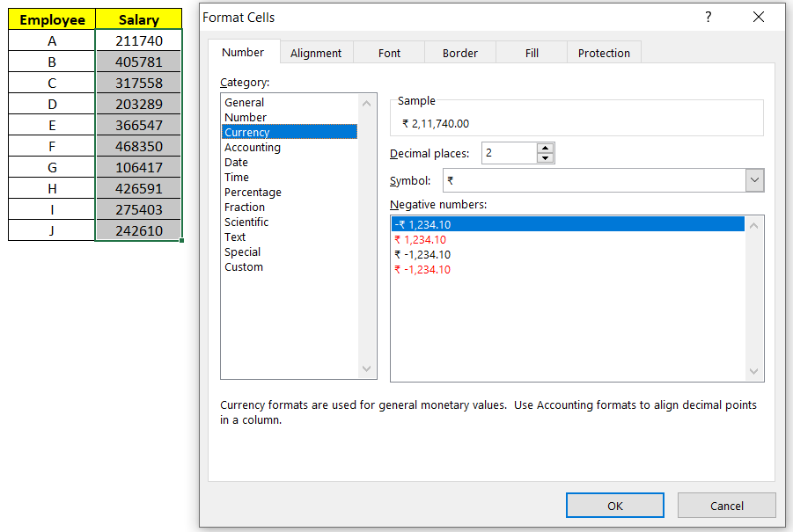Decrement decimal places using down spinner arrow
The image size is (793, 532).
545,157
